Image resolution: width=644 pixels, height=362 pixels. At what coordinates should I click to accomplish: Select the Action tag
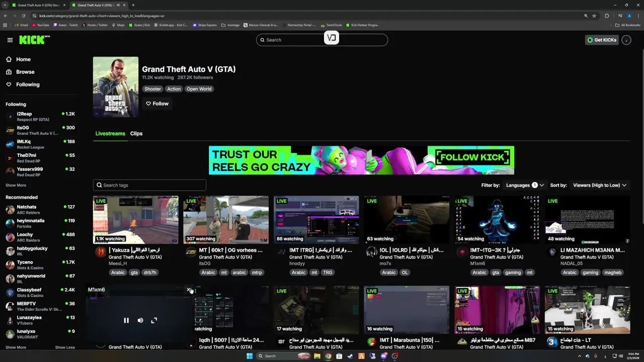point(174,89)
